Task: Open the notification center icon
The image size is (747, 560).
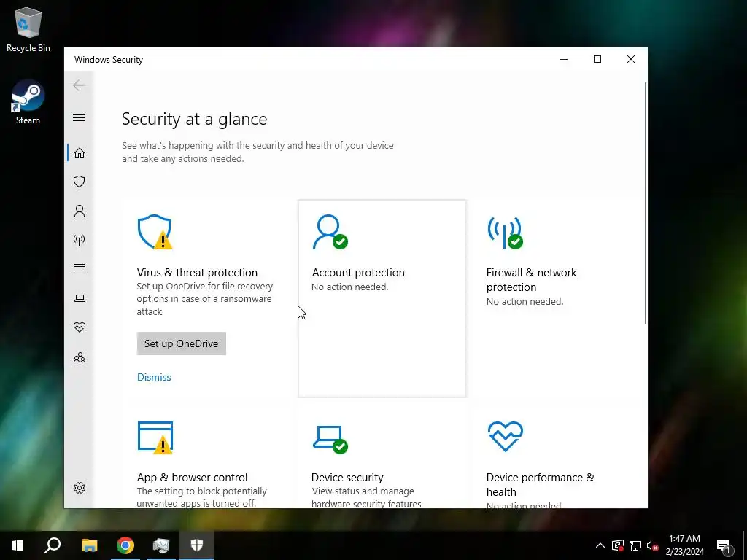Action: (x=724, y=545)
